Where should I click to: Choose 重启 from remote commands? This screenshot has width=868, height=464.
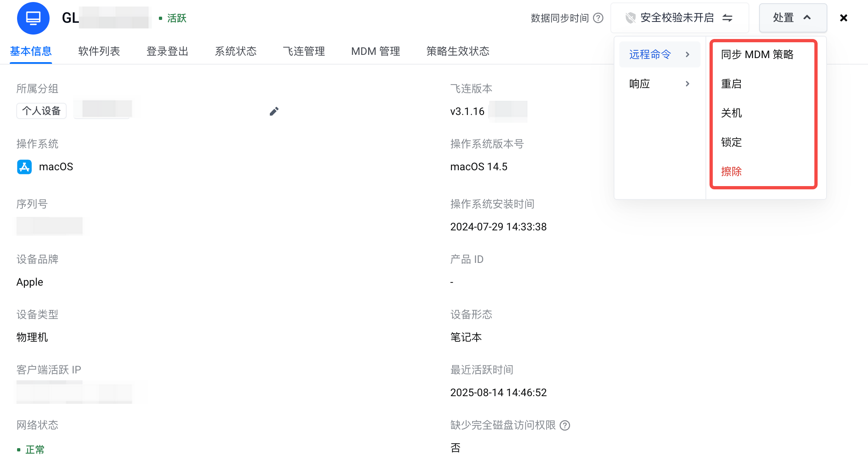[x=731, y=84]
